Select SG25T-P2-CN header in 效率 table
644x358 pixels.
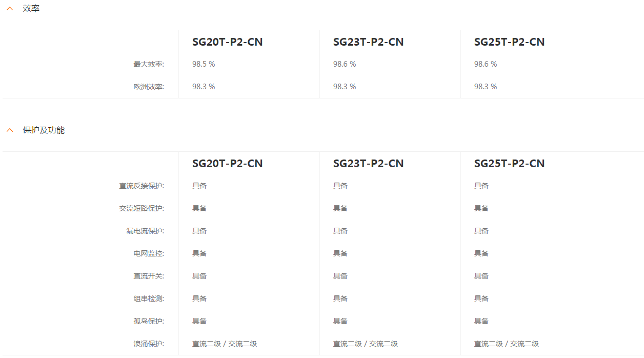510,42
